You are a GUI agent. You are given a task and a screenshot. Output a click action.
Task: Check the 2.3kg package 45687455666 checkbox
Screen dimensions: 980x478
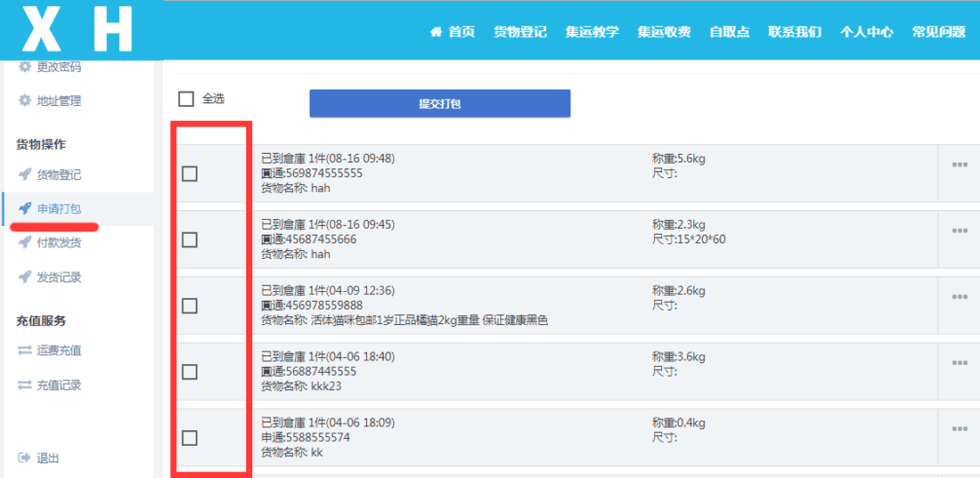click(x=190, y=239)
